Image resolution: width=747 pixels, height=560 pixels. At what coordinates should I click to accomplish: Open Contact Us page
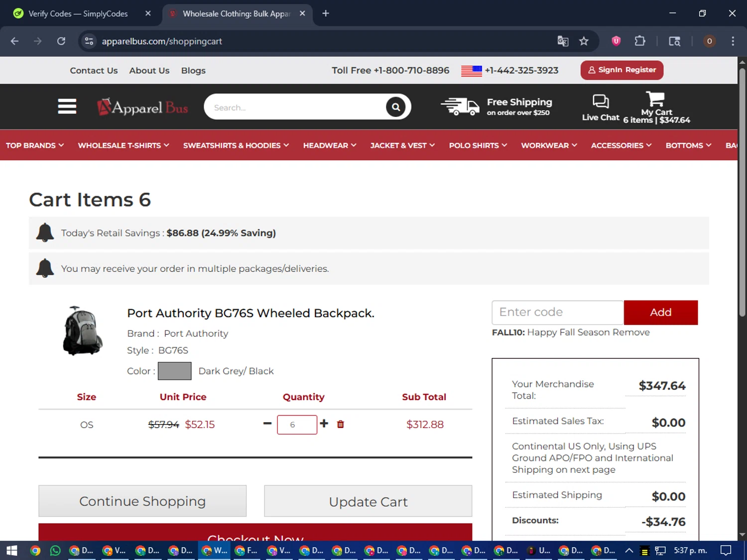[x=94, y=71]
